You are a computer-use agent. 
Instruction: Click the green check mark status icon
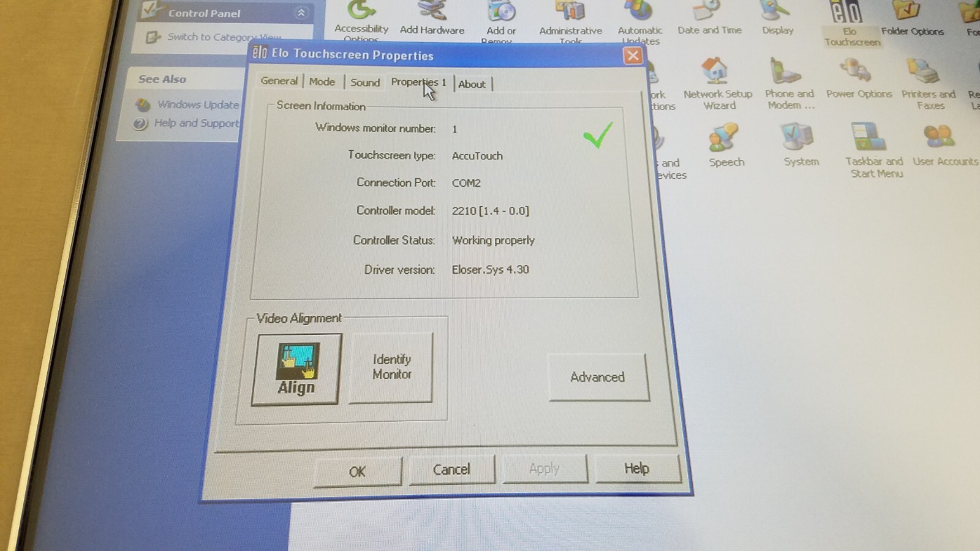[598, 135]
